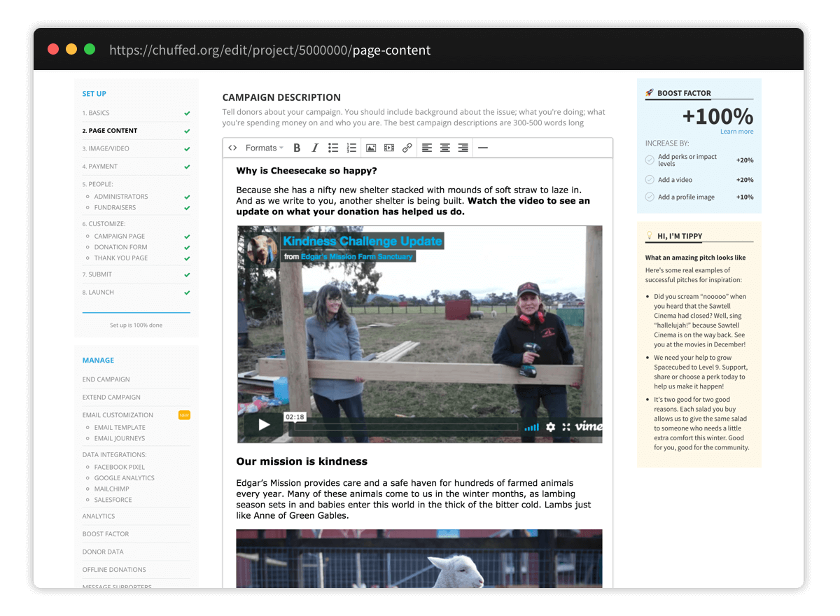The width and height of the screenshot is (840, 616).
Task: Insert a bulleted list
Action: [x=333, y=148]
